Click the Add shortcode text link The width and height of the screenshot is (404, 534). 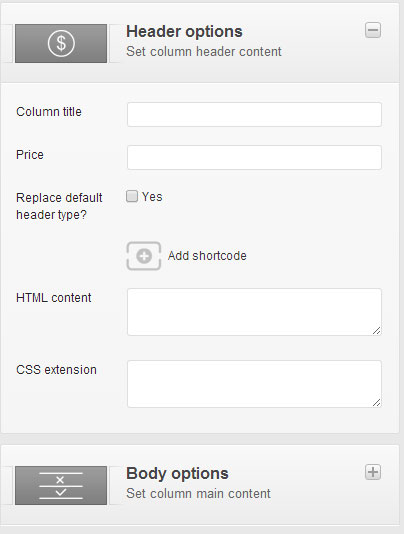coord(207,256)
